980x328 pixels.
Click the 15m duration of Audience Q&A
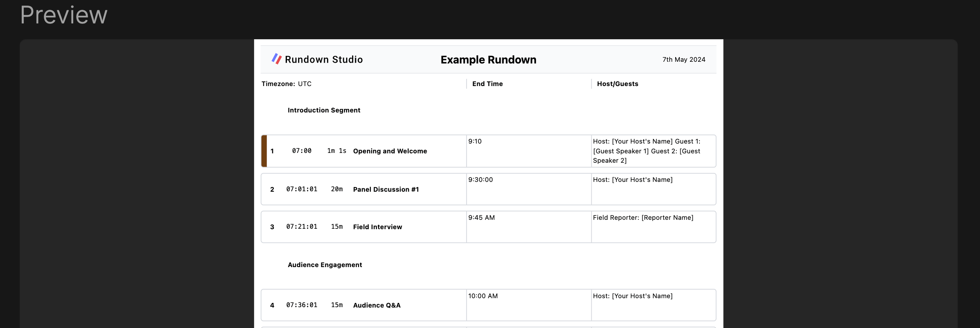(x=337, y=305)
